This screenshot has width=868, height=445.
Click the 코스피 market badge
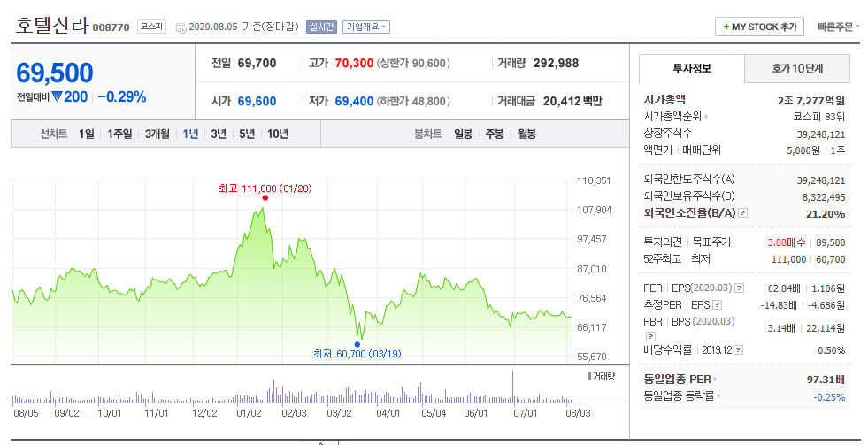(x=151, y=26)
